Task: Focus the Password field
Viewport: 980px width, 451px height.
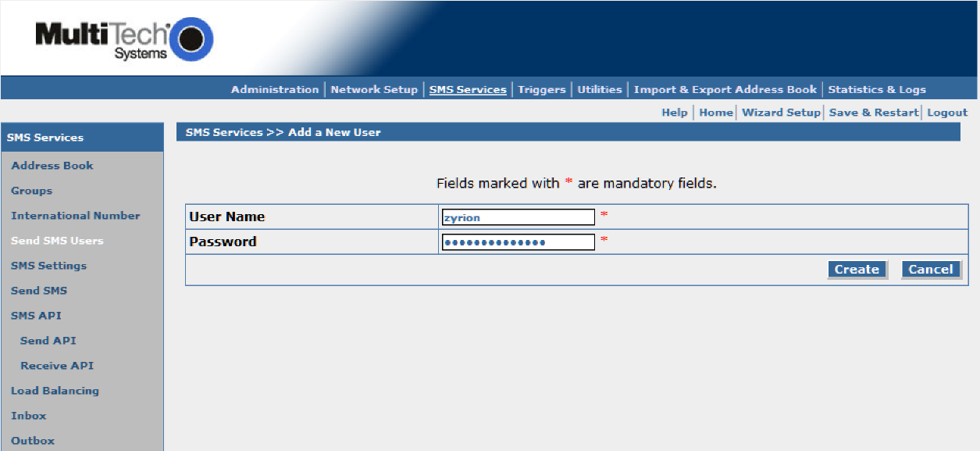Action: pyautogui.click(x=518, y=242)
